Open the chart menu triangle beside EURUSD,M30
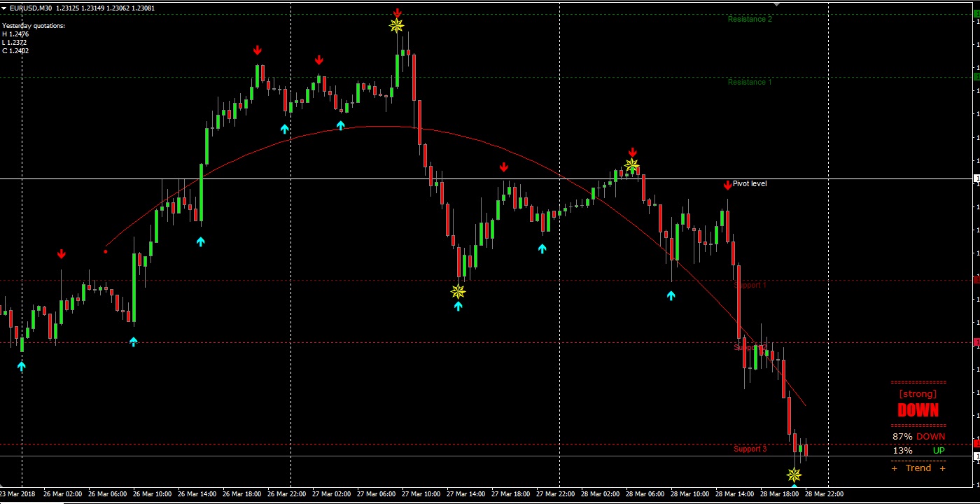Screen dimensions: 980x504 tap(4, 8)
